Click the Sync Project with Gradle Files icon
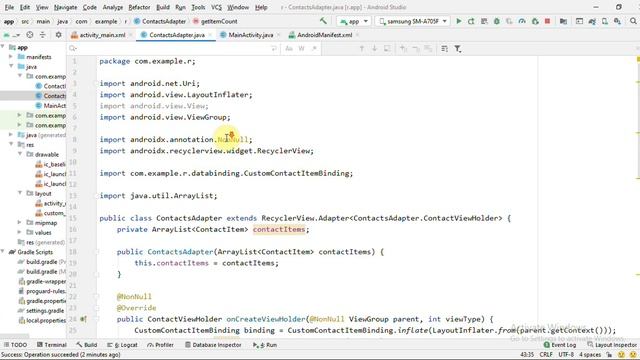 pos(592,21)
